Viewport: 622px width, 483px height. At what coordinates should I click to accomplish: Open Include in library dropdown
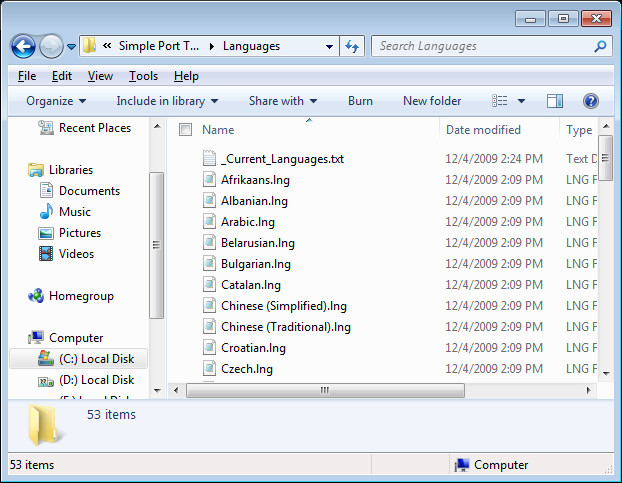coord(167,101)
